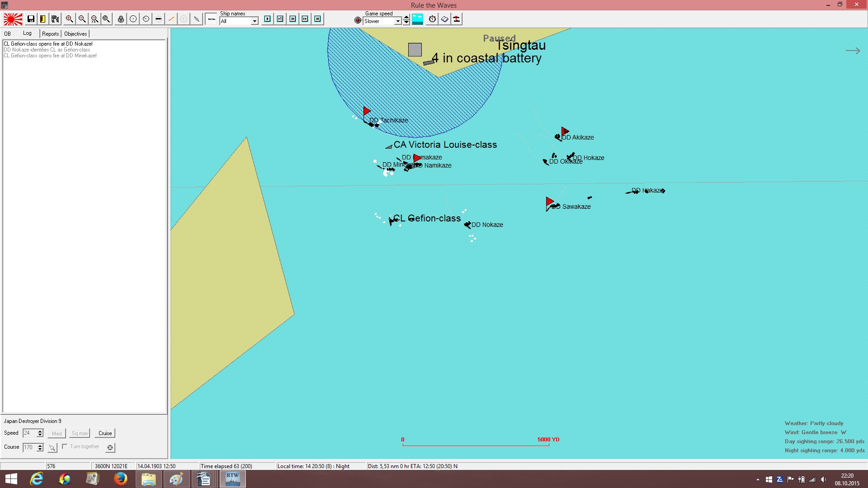Click the first play button

(x=268, y=19)
